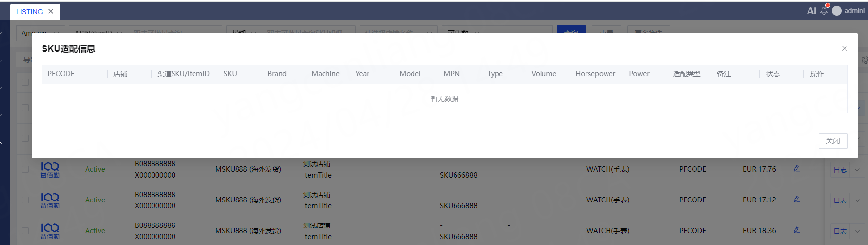Click SKU666888 in EUR 17.76 row
Screen dimensions: 868x245
pos(458,175)
